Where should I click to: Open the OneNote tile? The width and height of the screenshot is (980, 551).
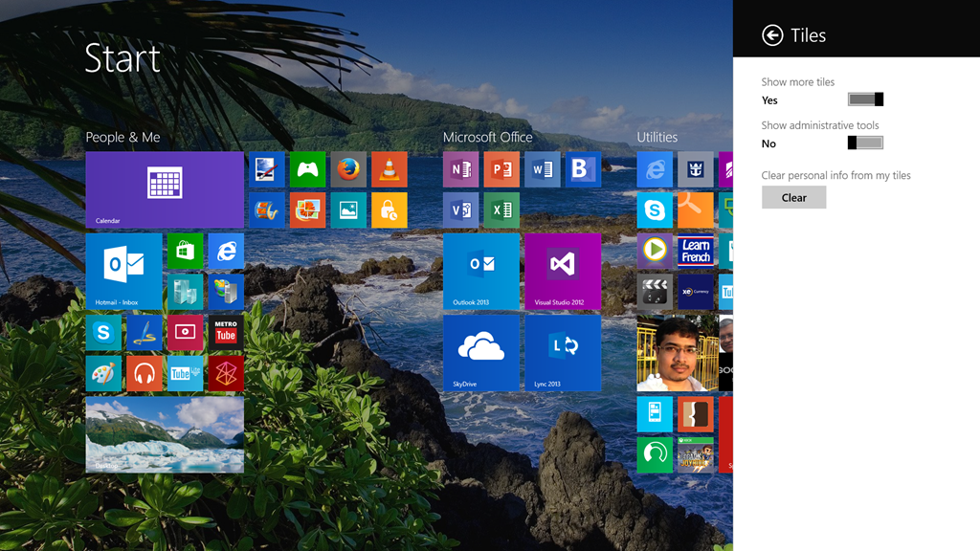click(x=460, y=169)
